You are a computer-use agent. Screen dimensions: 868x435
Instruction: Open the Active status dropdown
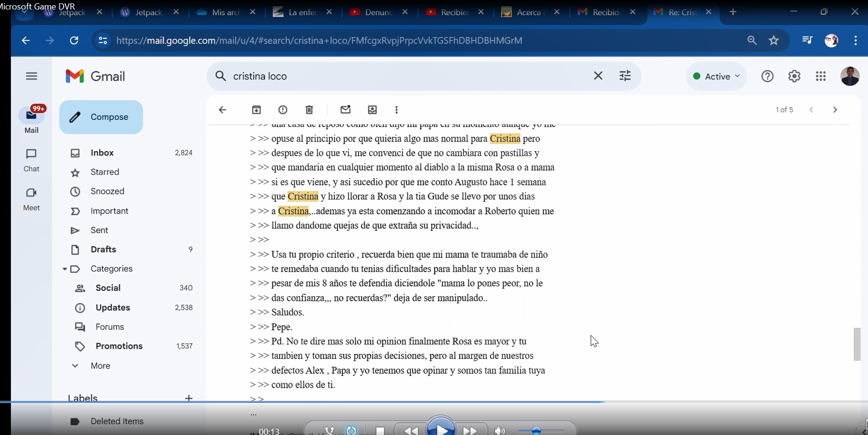tap(716, 76)
